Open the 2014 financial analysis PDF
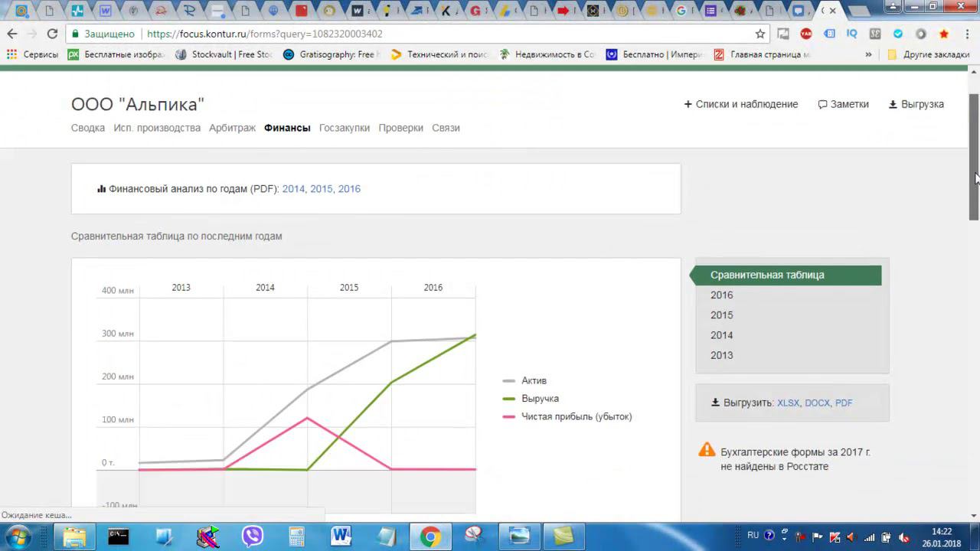Viewport: 980px width, 551px height. [293, 189]
